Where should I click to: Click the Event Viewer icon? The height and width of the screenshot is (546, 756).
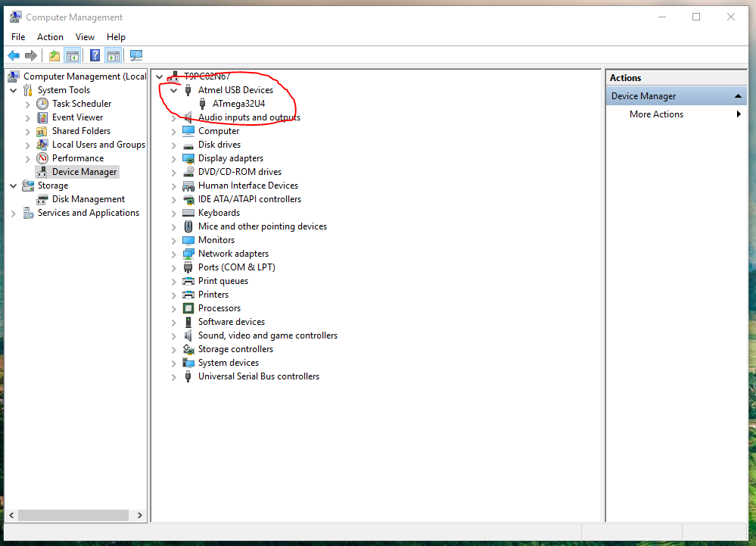coord(42,117)
